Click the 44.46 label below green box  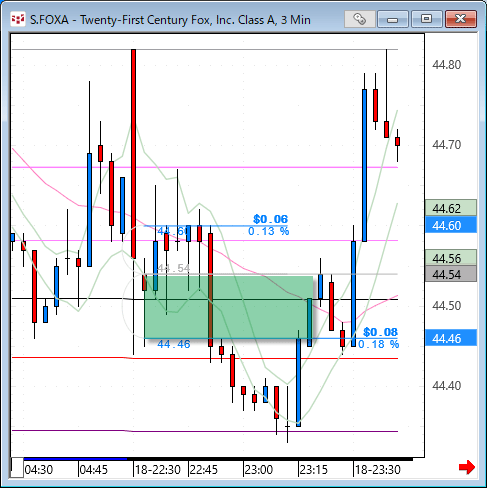click(x=174, y=344)
